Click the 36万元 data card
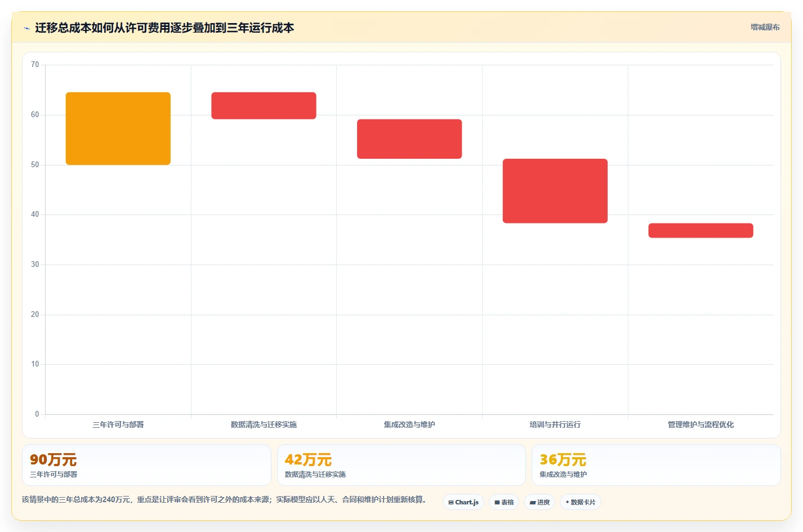Screen dimensions: 803x532 pos(656,465)
